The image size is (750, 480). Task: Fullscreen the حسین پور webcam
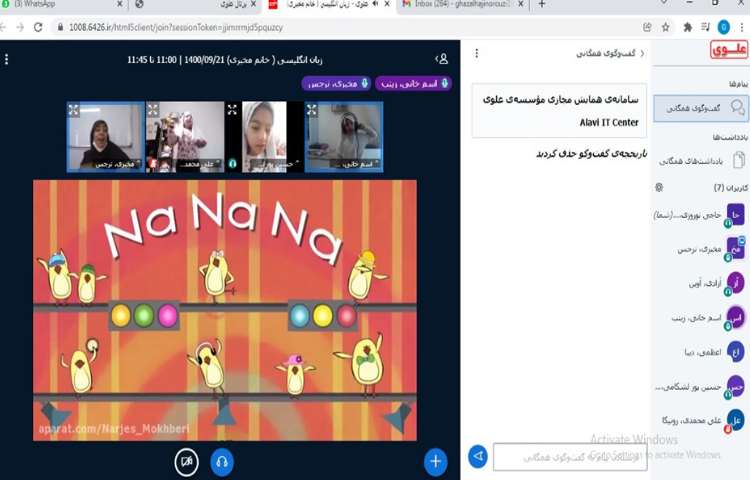232,110
